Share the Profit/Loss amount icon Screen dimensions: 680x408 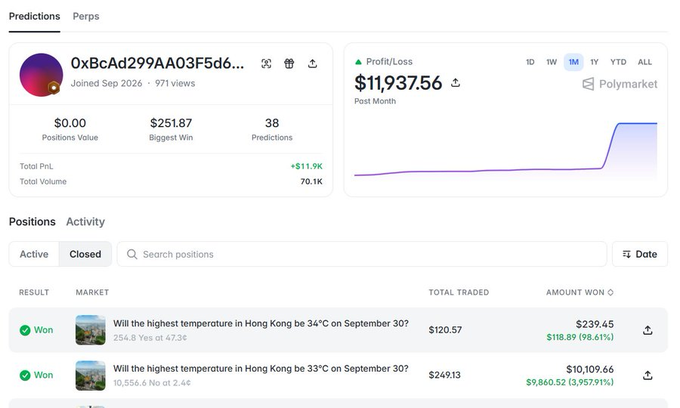455,82
